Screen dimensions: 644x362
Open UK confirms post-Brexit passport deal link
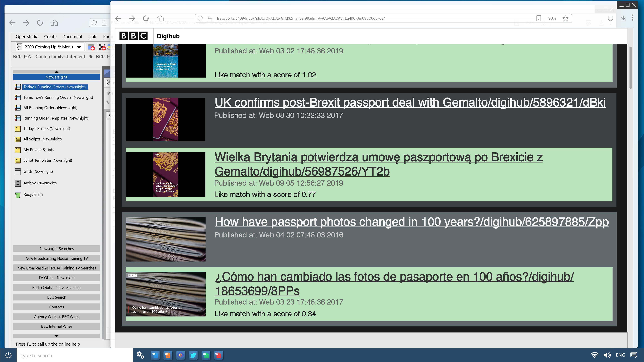click(x=410, y=102)
